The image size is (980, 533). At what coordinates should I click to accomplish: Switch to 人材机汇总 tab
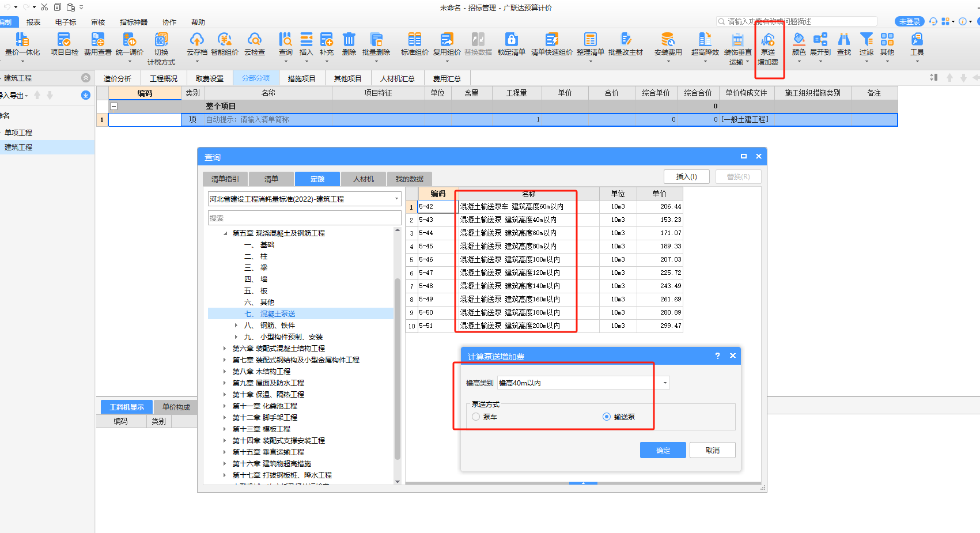398,78
